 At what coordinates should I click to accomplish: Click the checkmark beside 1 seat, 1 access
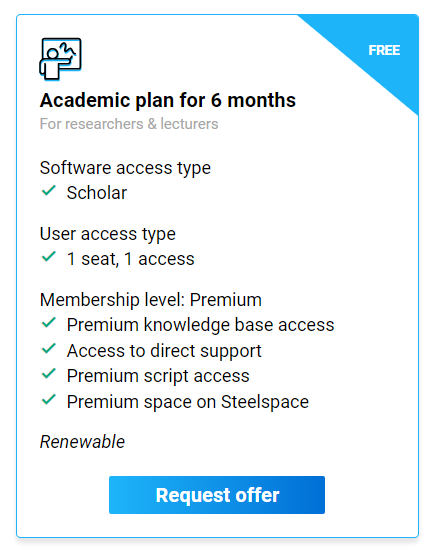click(x=49, y=256)
